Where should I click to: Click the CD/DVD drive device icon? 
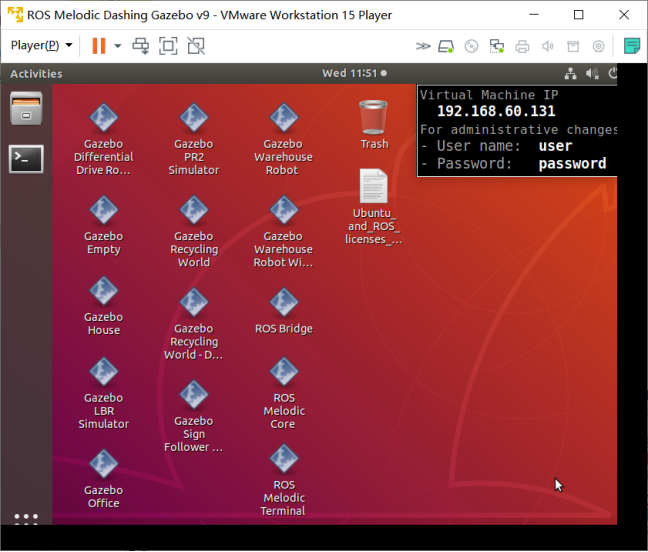click(471, 46)
